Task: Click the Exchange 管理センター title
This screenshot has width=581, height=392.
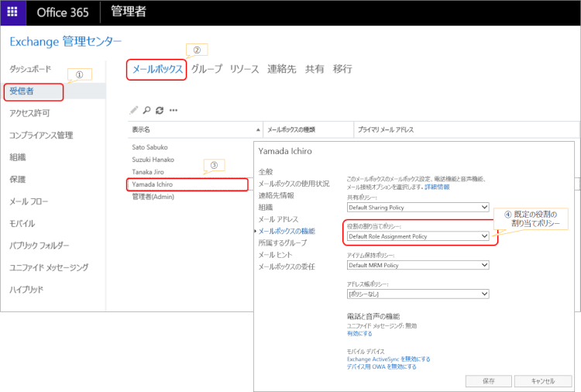Action: coord(66,42)
